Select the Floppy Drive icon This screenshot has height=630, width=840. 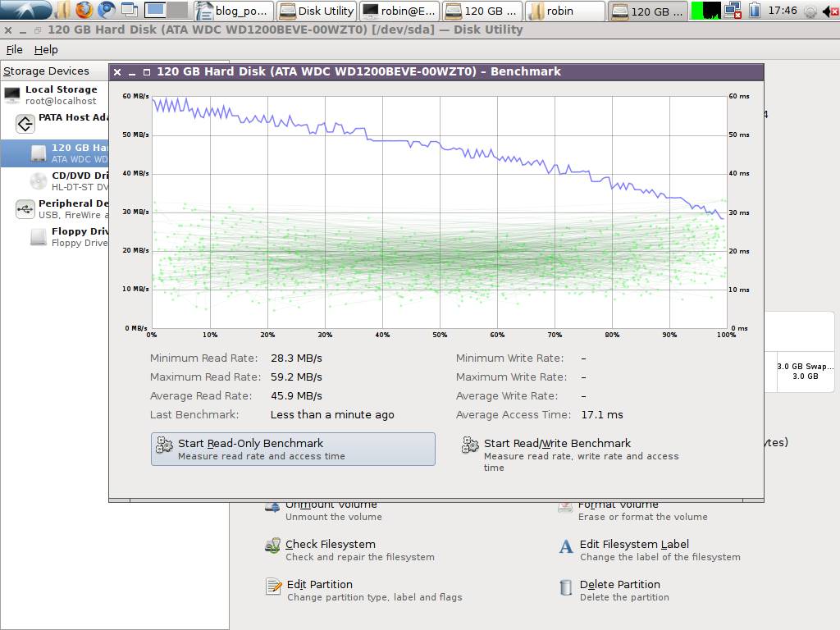click(x=38, y=237)
